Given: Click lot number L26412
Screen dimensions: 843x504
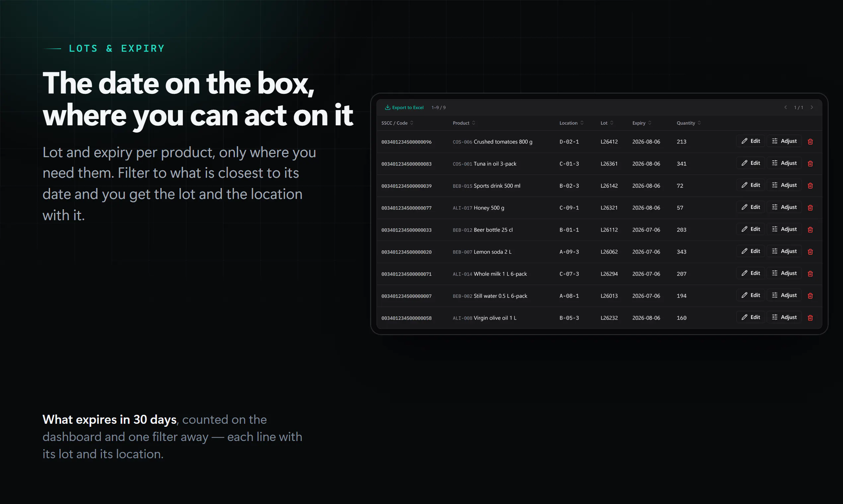Looking at the screenshot, I should (609, 142).
